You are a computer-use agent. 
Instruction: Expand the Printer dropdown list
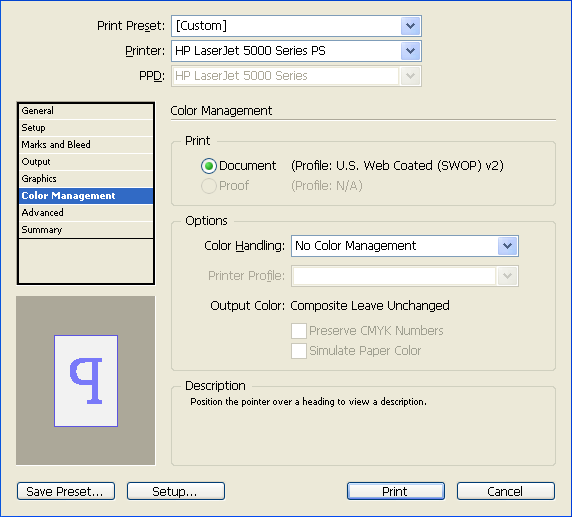point(410,51)
